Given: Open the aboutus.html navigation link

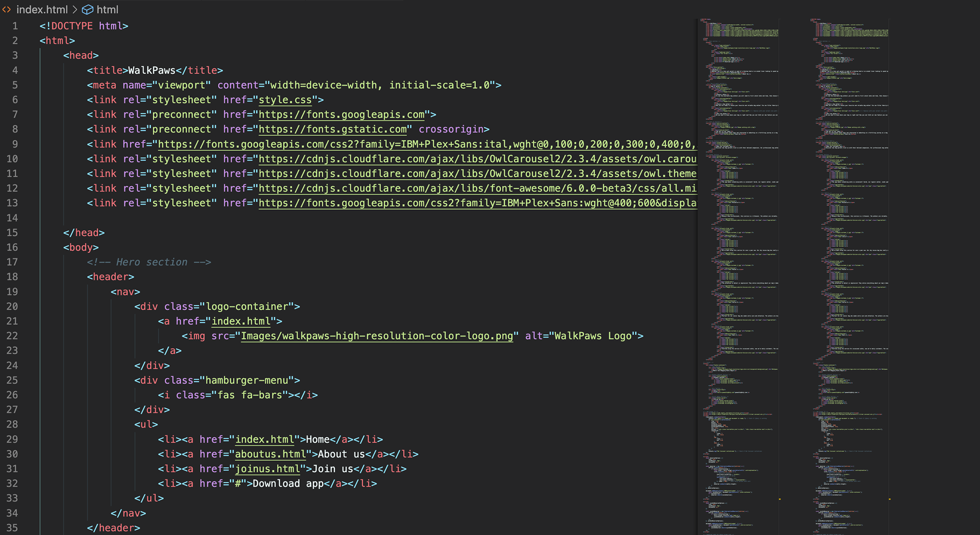Looking at the screenshot, I should [x=270, y=454].
